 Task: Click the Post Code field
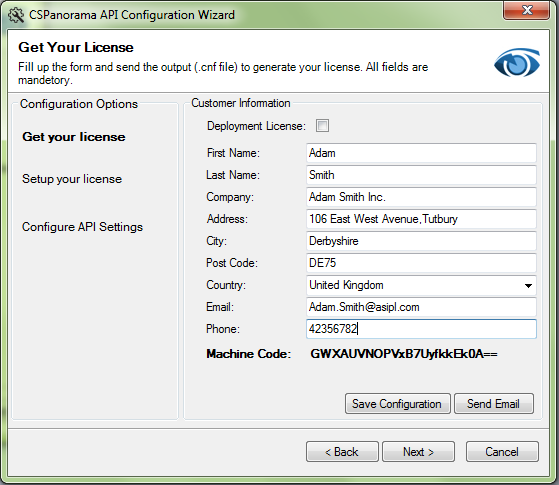[421, 263]
